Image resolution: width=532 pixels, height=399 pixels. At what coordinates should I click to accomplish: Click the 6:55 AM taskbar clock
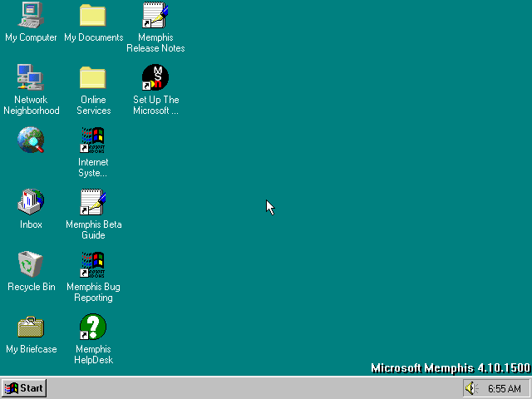[505, 388]
